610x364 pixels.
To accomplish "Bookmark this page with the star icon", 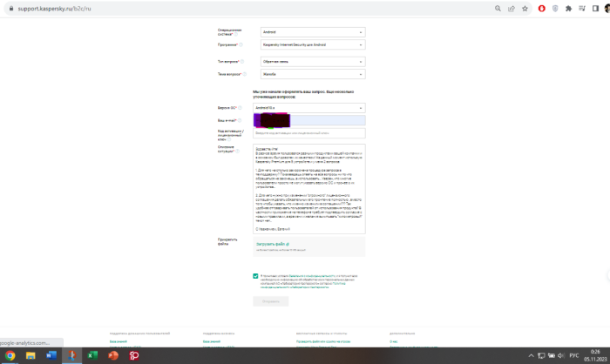I will pyautogui.click(x=525, y=9).
